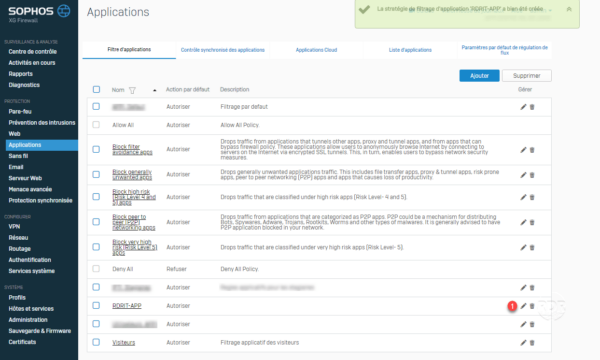Screen dimensions: 600x360
Task: Click the Action par défaut column header
Action: coord(188,90)
